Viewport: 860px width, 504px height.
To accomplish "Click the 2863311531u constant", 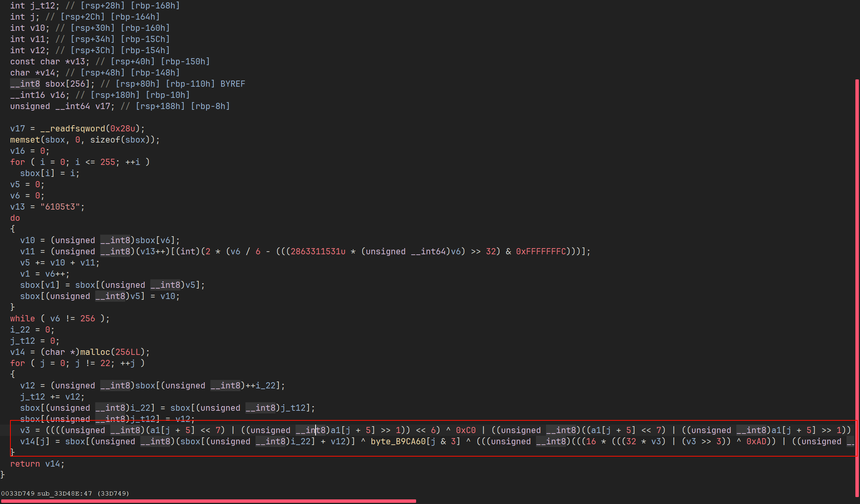I will coord(318,252).
